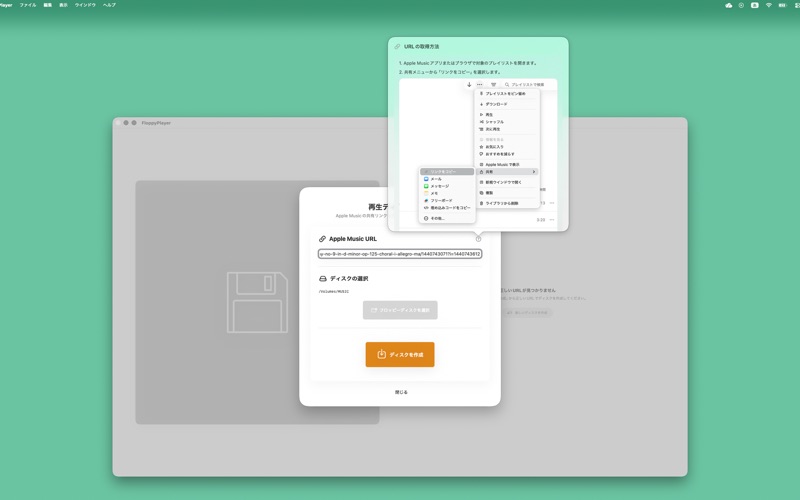Viewport: 800px width, 500px height.
Task: Click the フロッピーディスクを選択 button
Action: [x=400, y=310]
